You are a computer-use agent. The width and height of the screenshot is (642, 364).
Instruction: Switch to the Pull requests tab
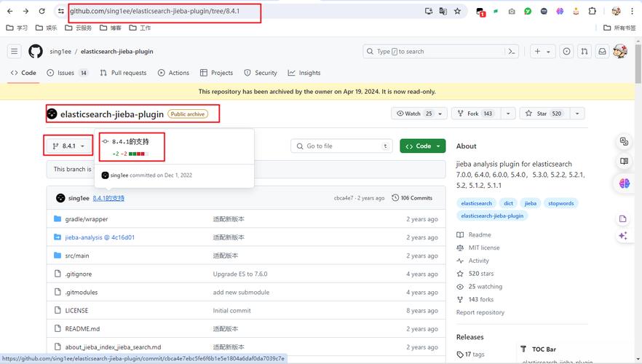(123, 73)
